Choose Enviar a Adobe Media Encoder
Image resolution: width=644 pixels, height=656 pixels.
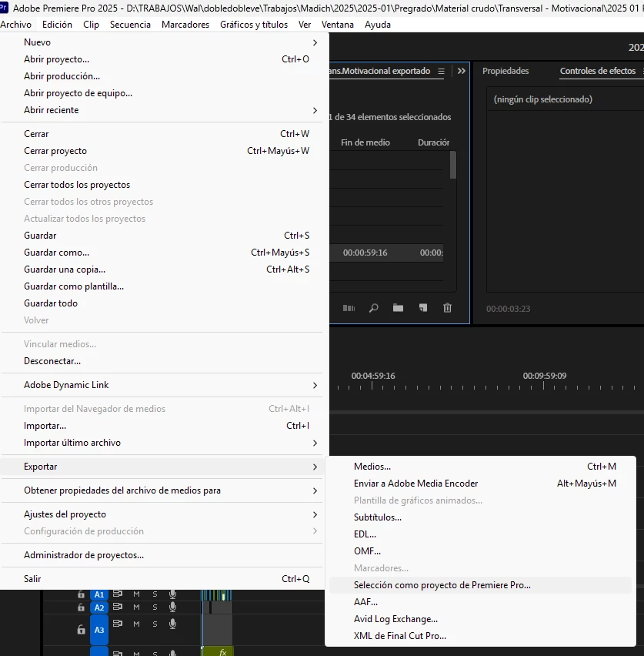pos(480,484)
